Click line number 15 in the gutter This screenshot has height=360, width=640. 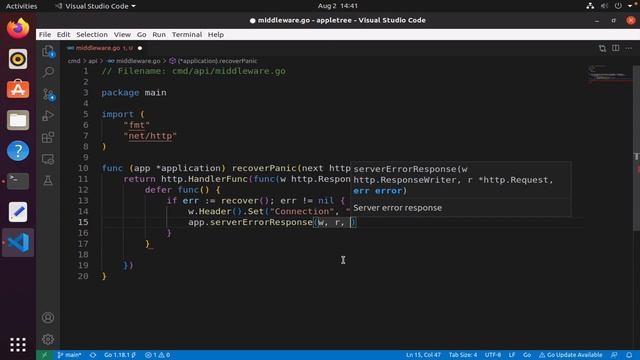[x=83, y=222]
